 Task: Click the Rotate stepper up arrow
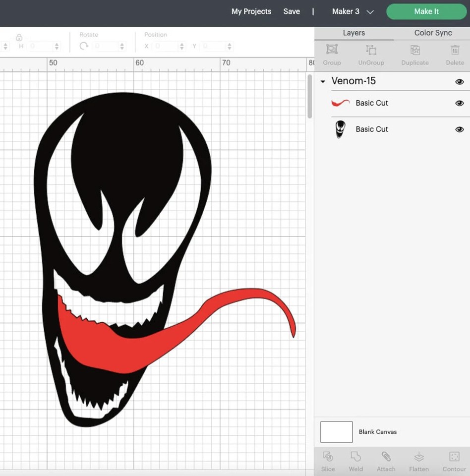pos(122,44)
